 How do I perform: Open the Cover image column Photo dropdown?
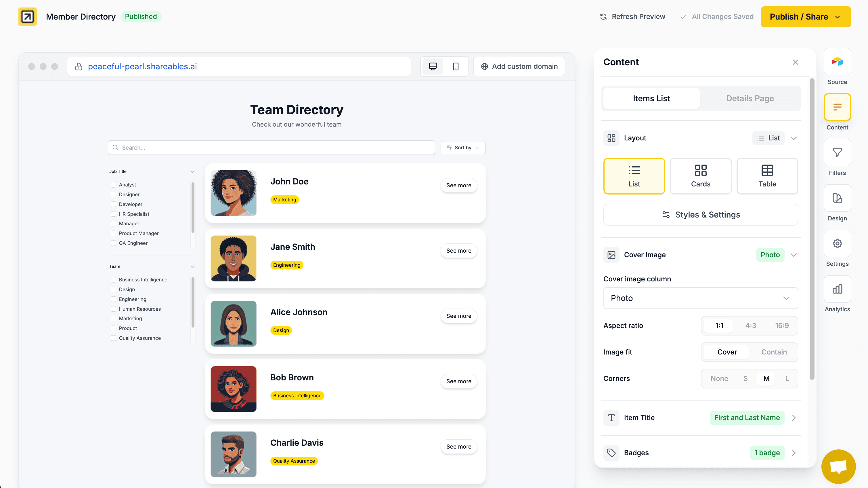coord(700,298)
